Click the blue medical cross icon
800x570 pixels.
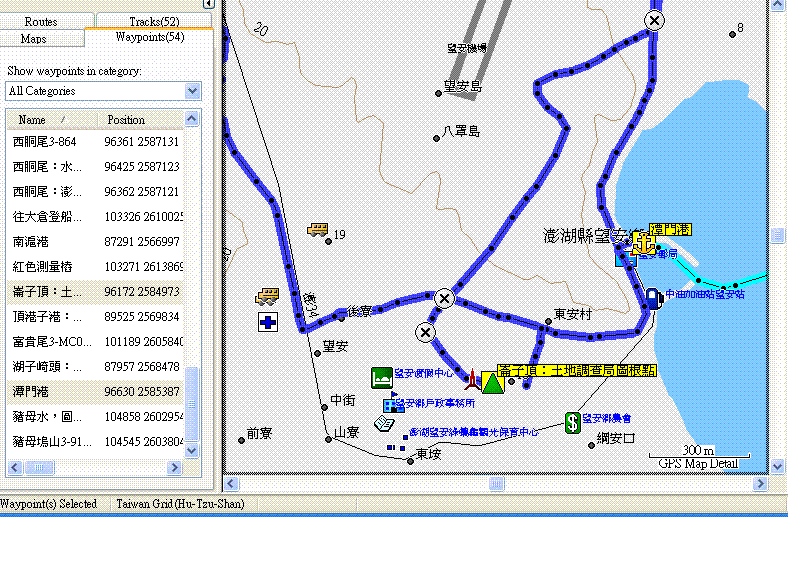pyautogui.click(x=268, y=323)
